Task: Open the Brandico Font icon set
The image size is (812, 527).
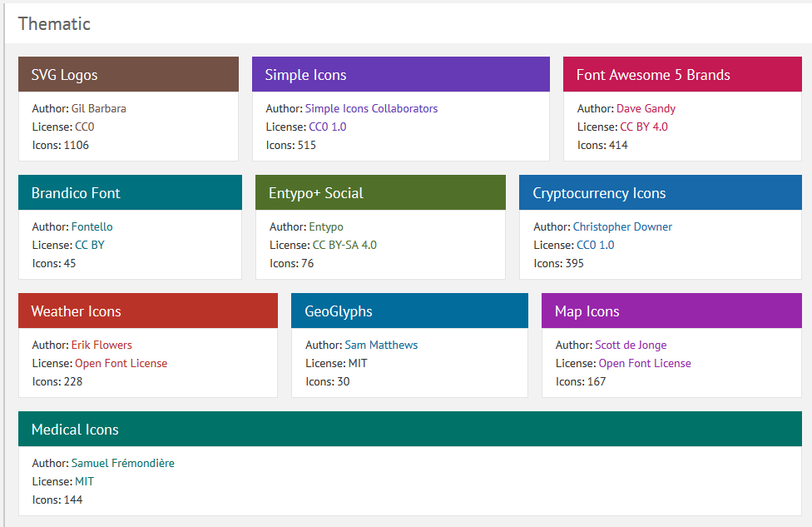Action: pos(130,192)
